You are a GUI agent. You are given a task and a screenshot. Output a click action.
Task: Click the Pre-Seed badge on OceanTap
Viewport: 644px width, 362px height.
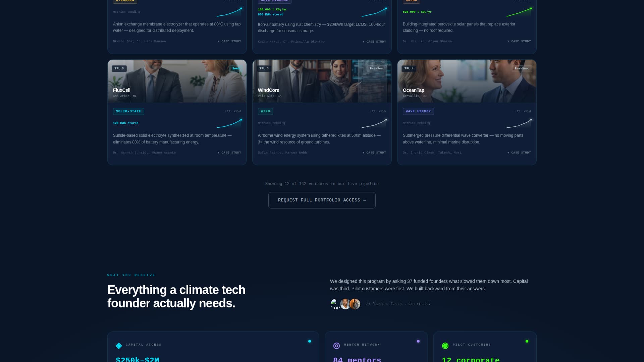pyautogui.click(x=522, y=68)
